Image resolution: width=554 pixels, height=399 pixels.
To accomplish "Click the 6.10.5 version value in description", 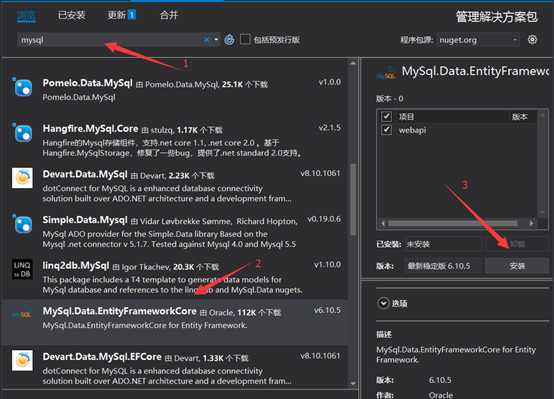I will click(440, 380).
